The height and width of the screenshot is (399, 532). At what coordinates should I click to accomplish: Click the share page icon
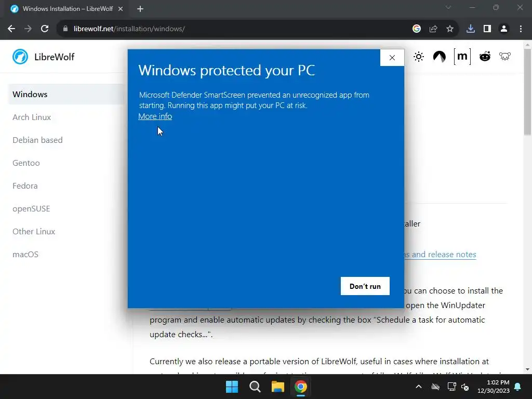click(x=433, y=29)
